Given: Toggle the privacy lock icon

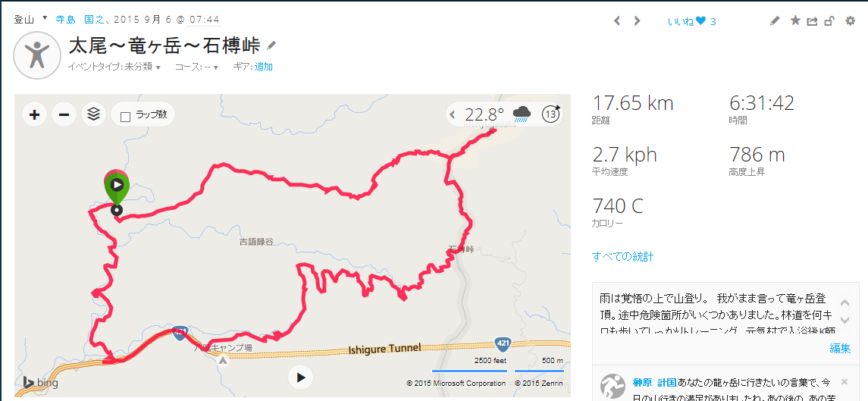Looking at the screenshot, I should (829, 21).
